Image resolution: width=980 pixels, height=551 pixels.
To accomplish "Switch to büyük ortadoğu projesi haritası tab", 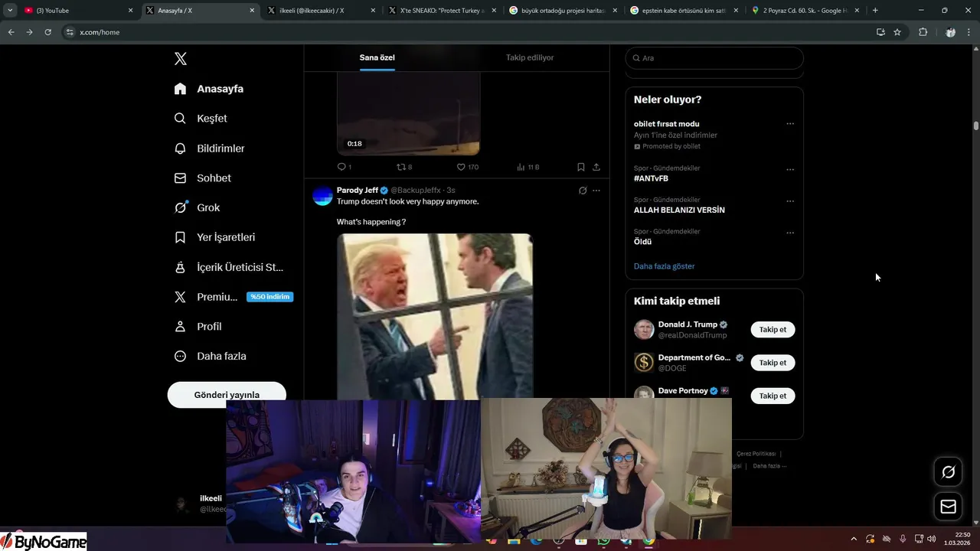I will coord(565,11).
